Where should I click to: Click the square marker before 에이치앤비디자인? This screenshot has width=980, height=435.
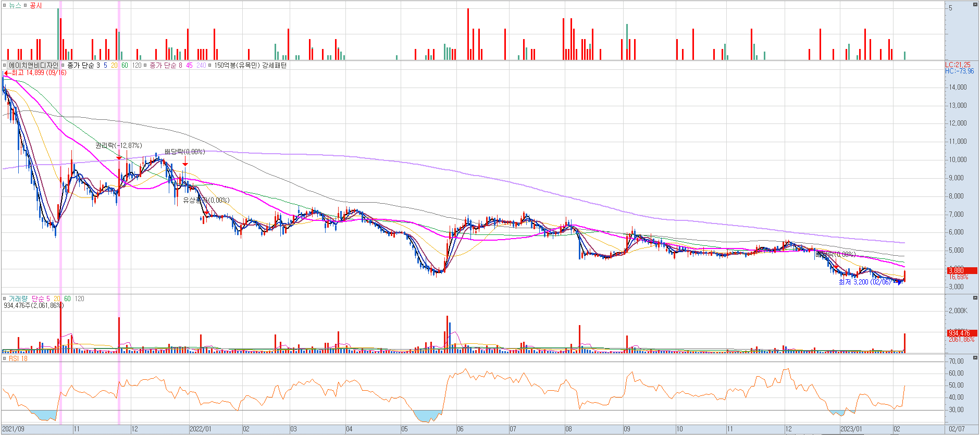coord(5,65)
